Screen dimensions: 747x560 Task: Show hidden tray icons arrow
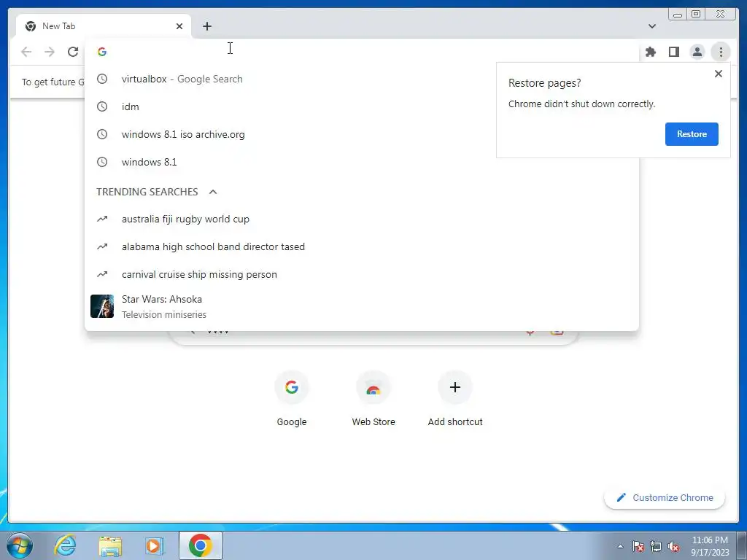coord(620,546)
